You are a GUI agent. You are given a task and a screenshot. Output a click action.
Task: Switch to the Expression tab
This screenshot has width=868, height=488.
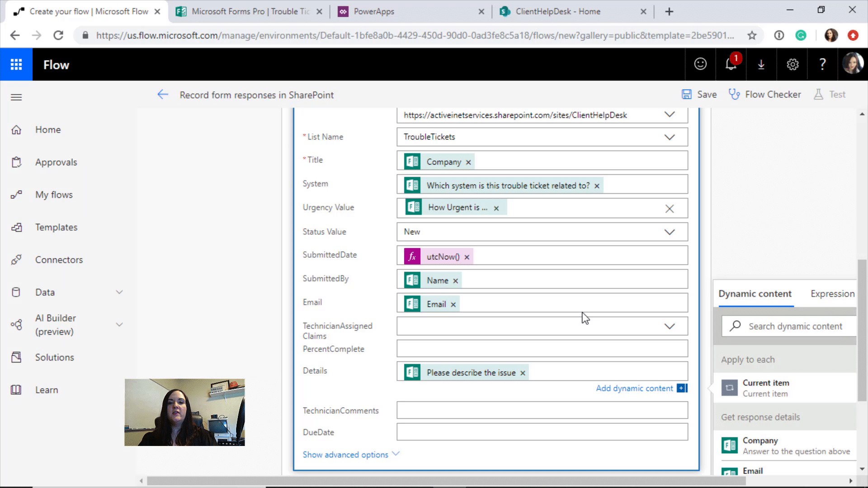(832, 294)
